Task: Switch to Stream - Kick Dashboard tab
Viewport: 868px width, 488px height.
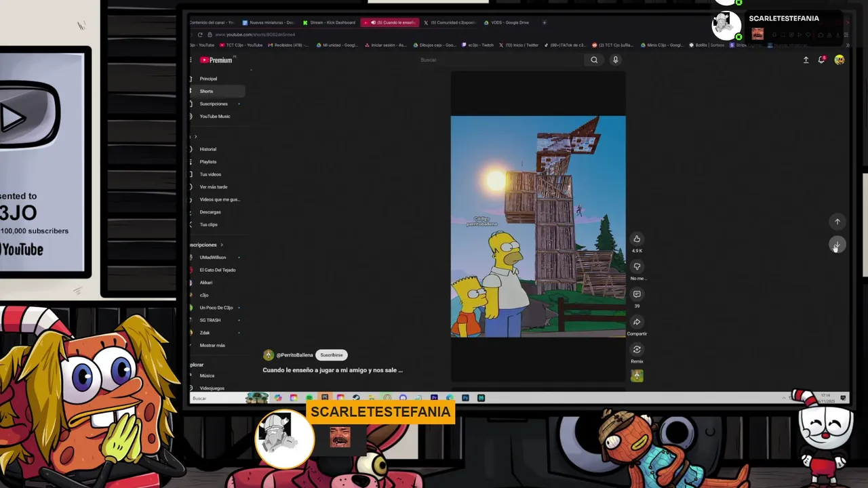Action: pyautogui.click(x=329, y=22)
